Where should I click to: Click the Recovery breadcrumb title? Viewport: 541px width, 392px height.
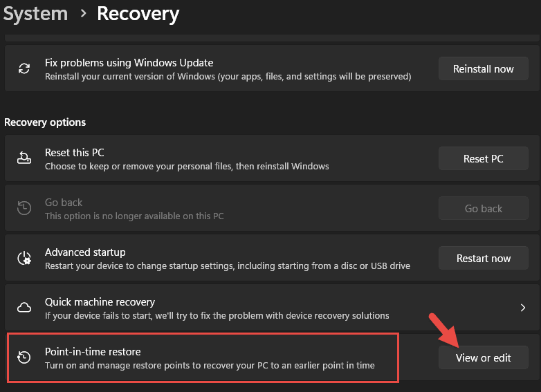pyautogui.click(x=138, y=15)
